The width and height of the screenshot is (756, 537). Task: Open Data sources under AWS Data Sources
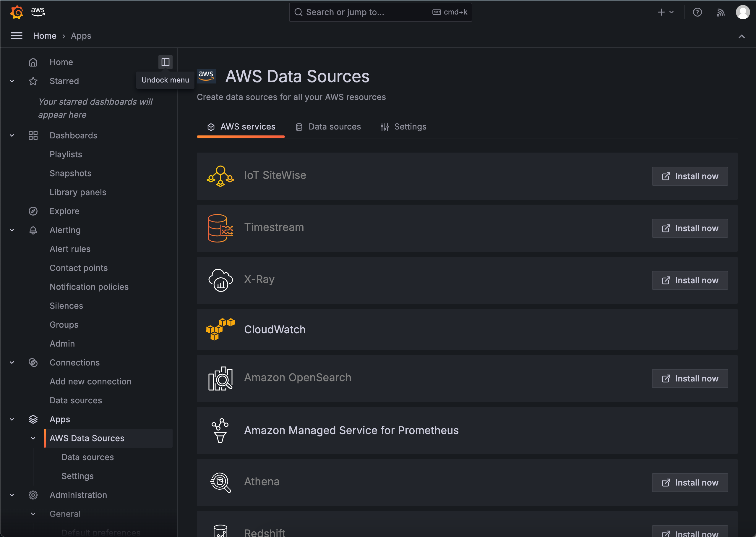[x=87, y=457]
